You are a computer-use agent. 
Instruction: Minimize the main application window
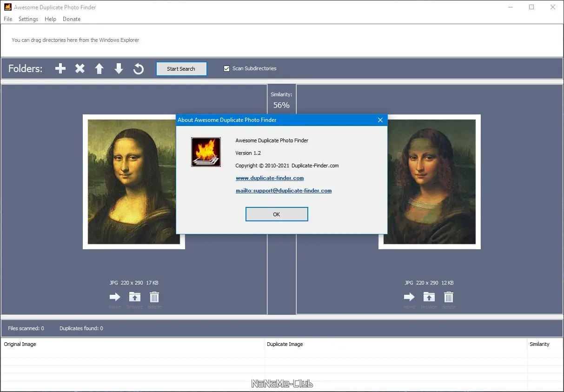(510, 7)
